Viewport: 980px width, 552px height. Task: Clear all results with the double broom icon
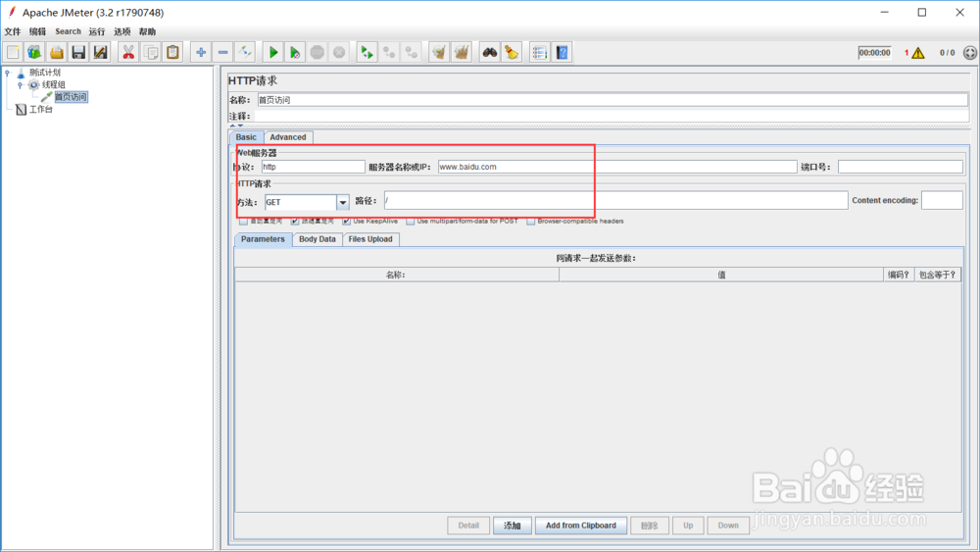[x=462, y=53]
